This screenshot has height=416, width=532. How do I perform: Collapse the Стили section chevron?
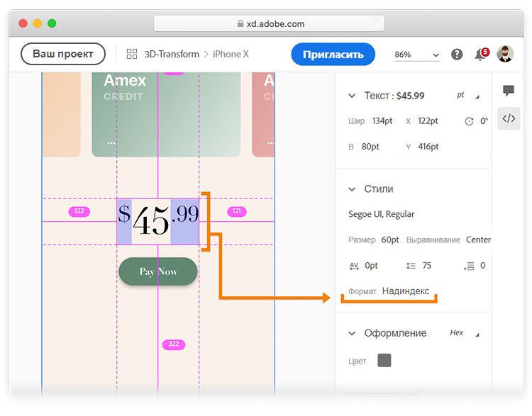[351, 189]
